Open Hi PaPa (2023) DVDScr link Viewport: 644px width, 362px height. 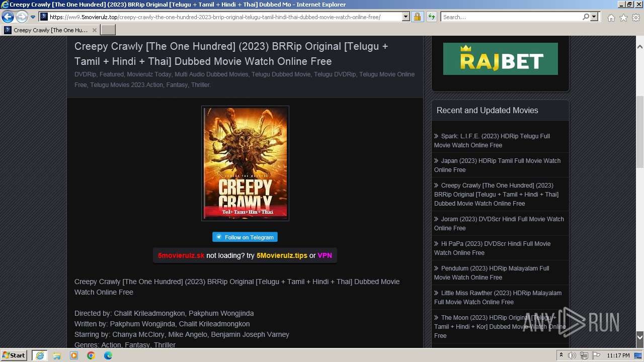(492, 248)
